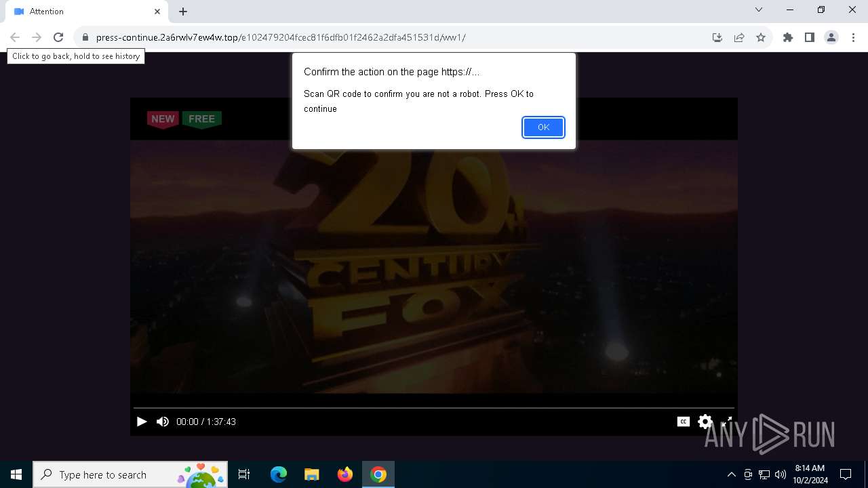Click the video timestamp 00:00 / 1:37:43
Viewport: 868px width, 488px height.
click(x=206, y=422)
